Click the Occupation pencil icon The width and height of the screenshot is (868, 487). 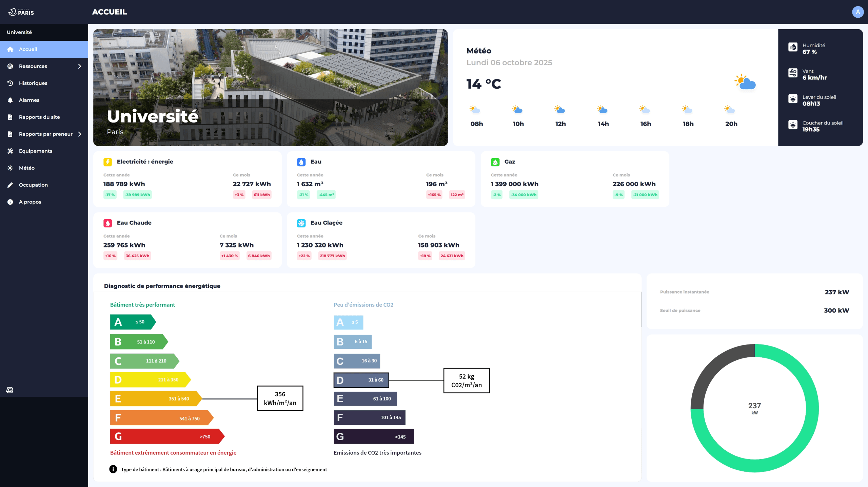[10, 185]
